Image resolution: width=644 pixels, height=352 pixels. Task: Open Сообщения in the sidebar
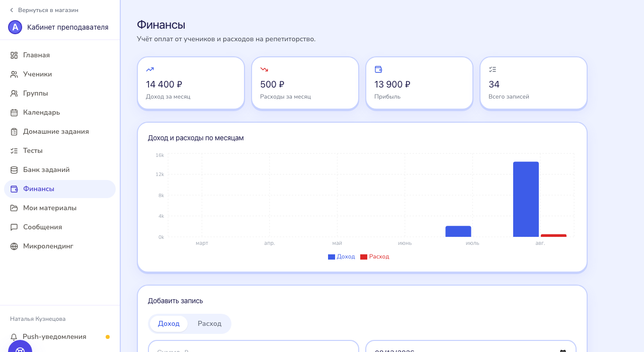point(60,227)
